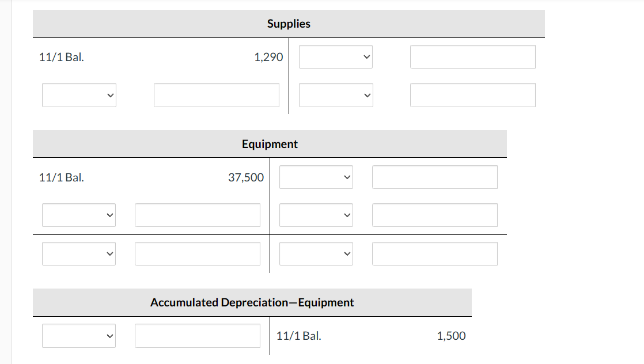Click first credit amount field in Supplies
The image size is (644, 364).
pyautogui.click(x=472, y=57)
